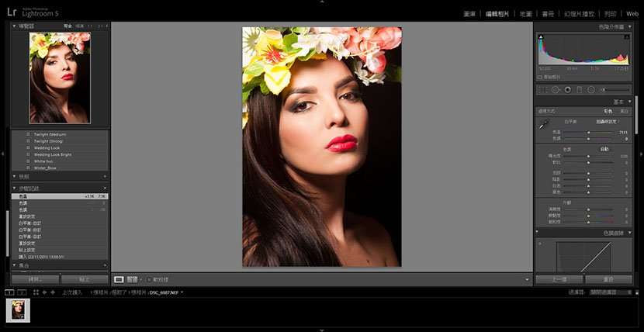Switch to the Library (圖庫) module
The height and width of the screenshot is (332, 644).
[469, 14]
